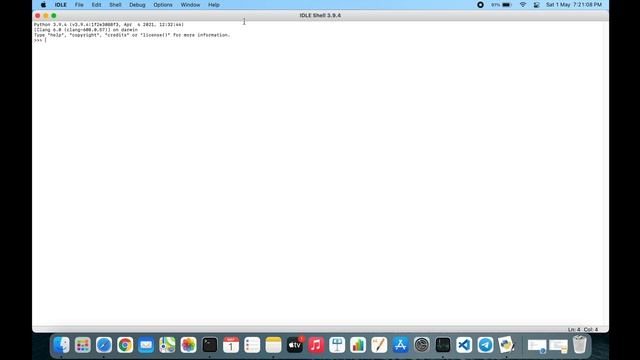Close the IDLE Shell window
This screenshot has width=640, height=360.
coord(38,16)
